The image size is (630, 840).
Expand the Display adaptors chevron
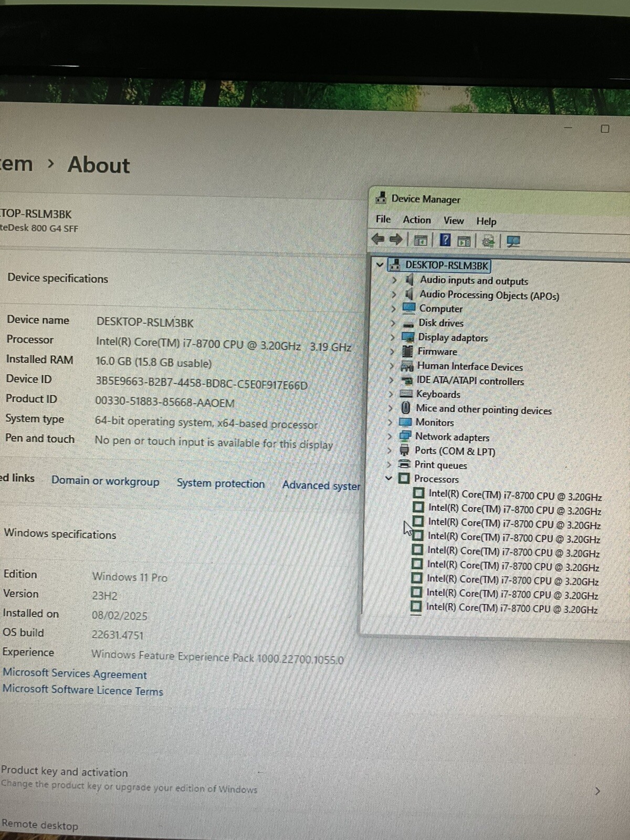click(x=392, y=337)
